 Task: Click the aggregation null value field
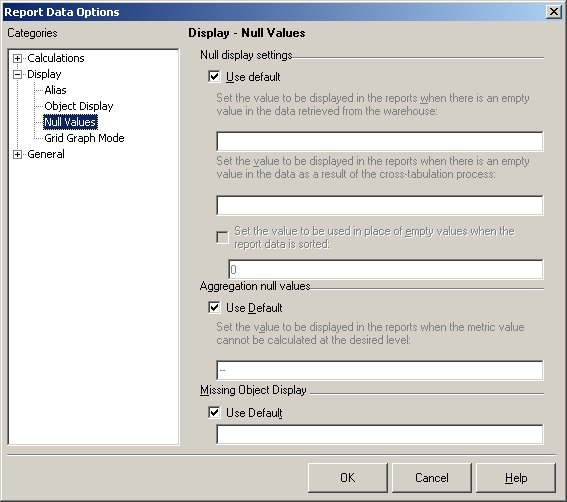coord(380,370)
